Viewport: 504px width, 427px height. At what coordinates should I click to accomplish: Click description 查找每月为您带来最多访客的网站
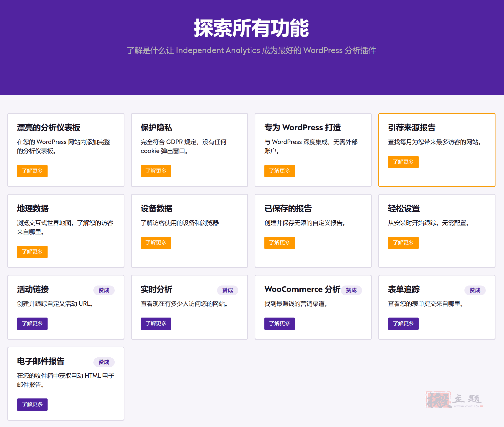click(x=435, y=142)
